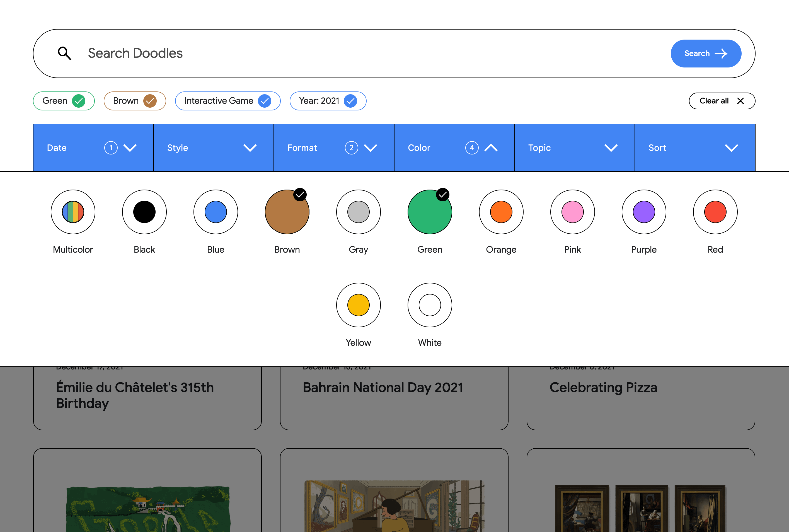Screen dimensions: 789x532
Task: Click the X icon in Clear all
Action: point(740,101)
